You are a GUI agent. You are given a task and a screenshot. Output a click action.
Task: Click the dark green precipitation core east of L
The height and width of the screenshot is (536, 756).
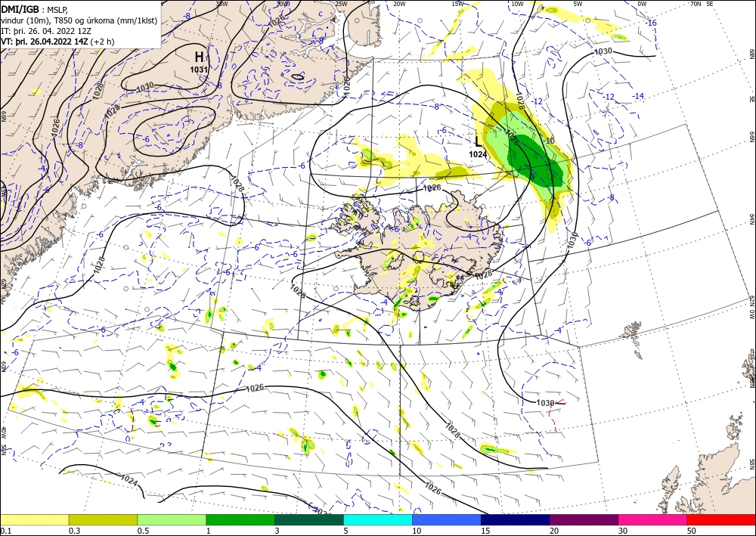click(x=535, y=163)
